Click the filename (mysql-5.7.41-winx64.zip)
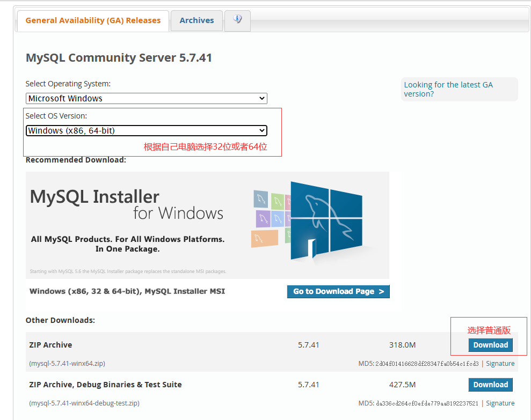 point(67,364)
